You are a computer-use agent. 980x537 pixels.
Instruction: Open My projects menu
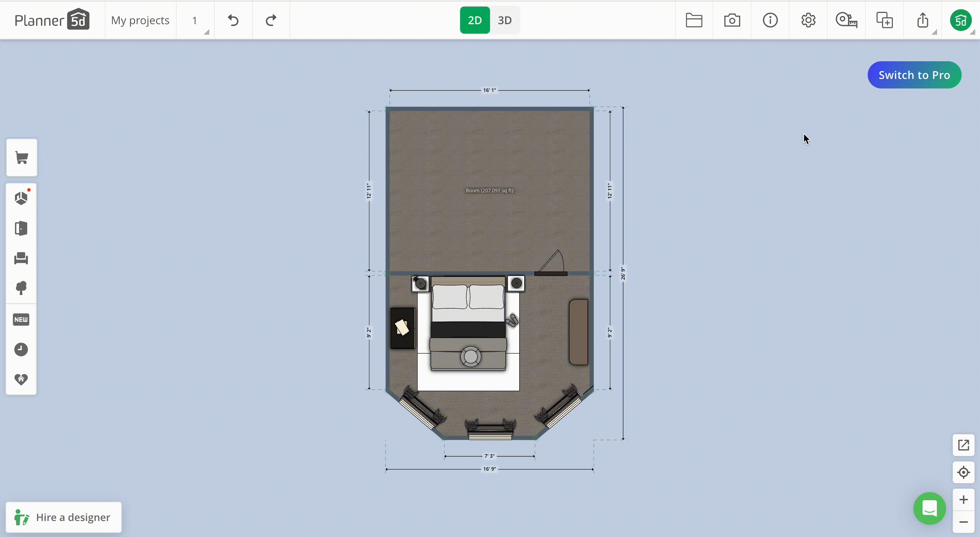[x=140, y=20]
